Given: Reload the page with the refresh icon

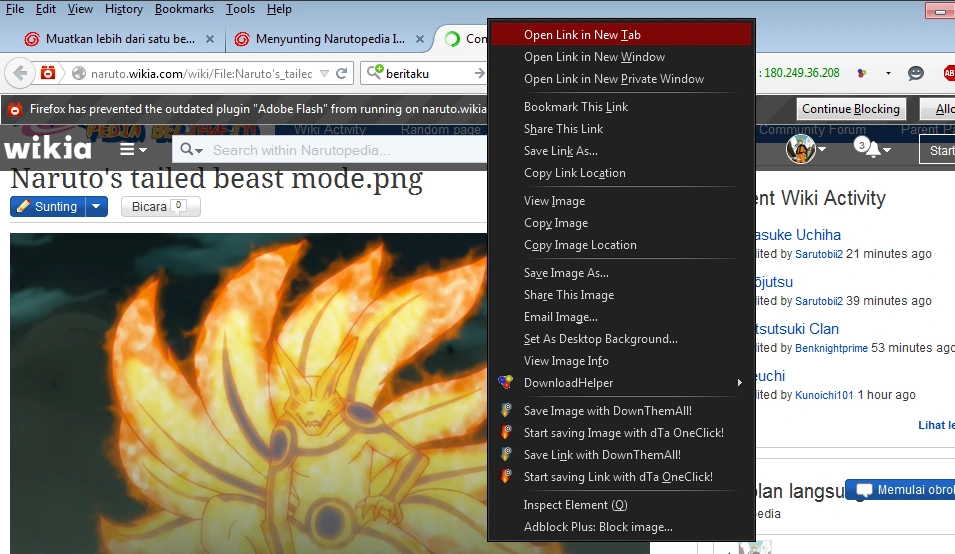Looking at the screenshot, I should pos(342,73).
